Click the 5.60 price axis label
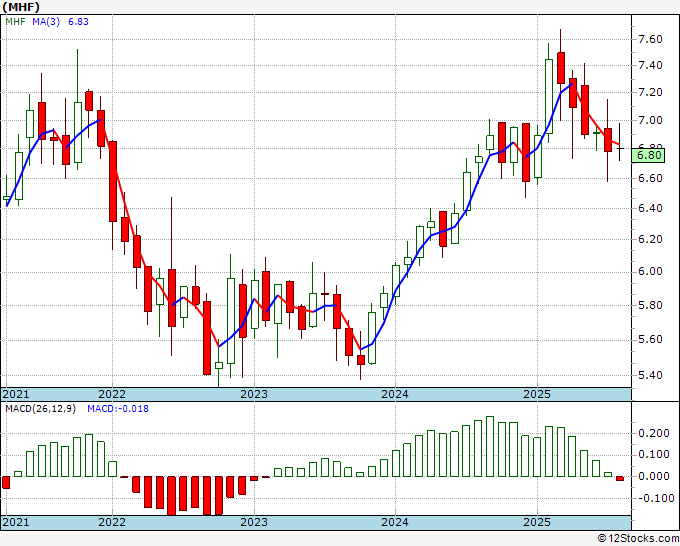This screenshot has height=546, width=680. click(x=650, y=339)
